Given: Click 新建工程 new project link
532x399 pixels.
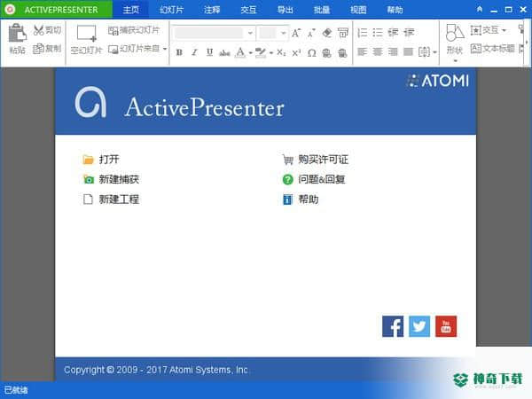Looking at the screenshot, I should pyautogui.click(x=111, y=199).
